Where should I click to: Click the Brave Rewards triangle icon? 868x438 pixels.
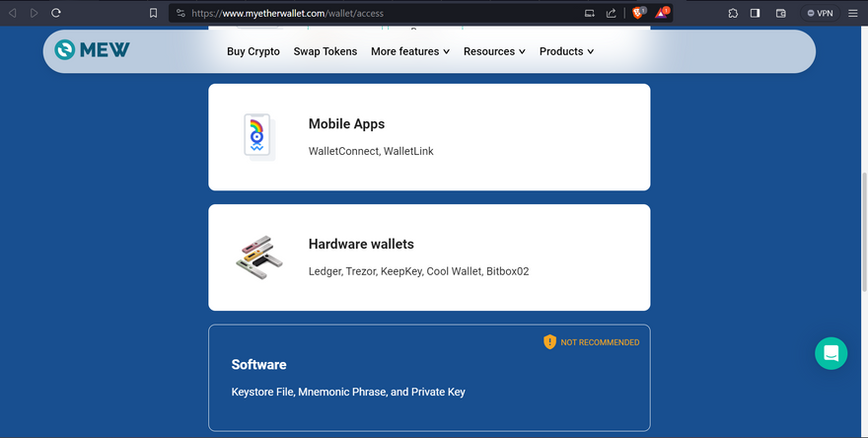click(x=663, y=13)
